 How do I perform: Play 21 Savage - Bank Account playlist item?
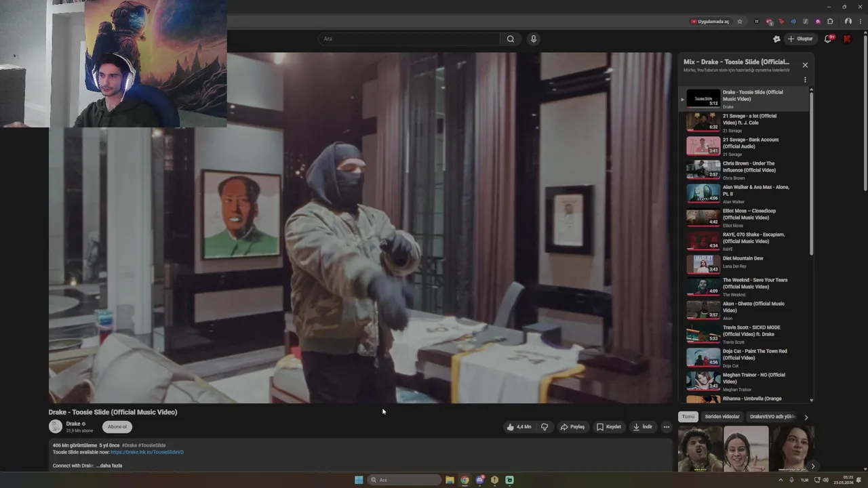tap(744, 146)
